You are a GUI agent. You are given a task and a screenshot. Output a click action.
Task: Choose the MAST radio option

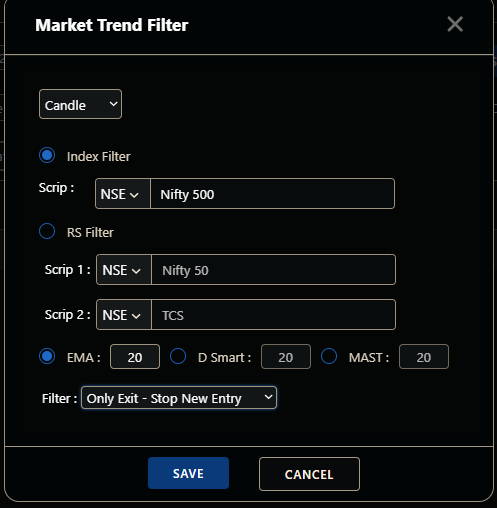point(329,356)
